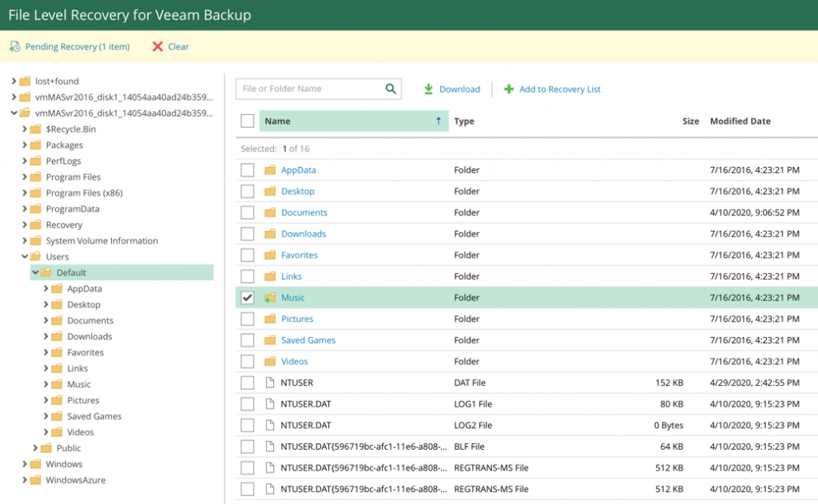Click the red X Clear icon

(157, 46)
